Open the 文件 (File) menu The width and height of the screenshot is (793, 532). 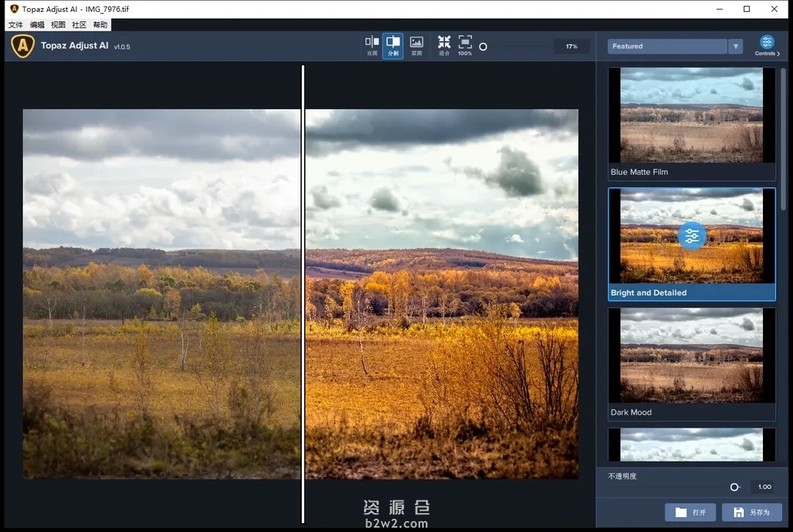(15, 25)
